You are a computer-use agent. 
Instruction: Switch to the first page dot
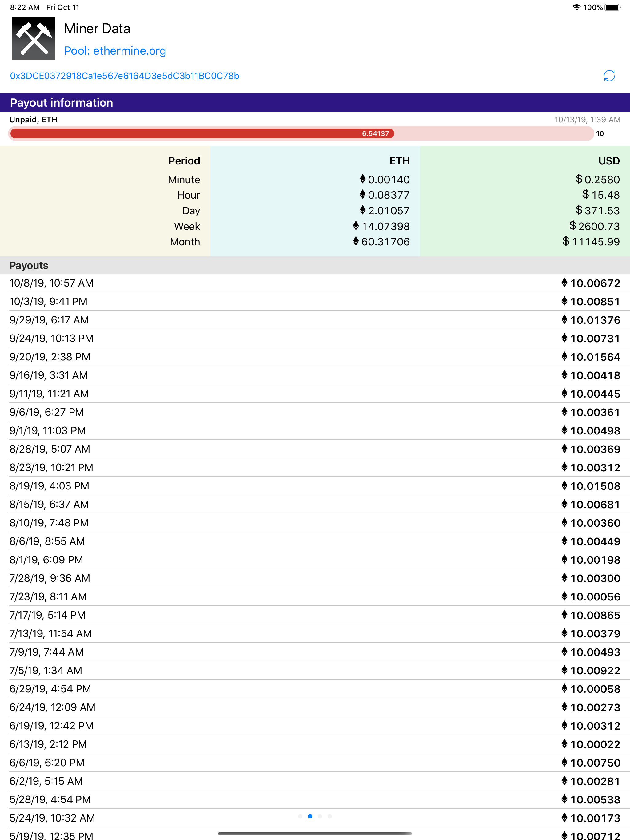(300, 816)
